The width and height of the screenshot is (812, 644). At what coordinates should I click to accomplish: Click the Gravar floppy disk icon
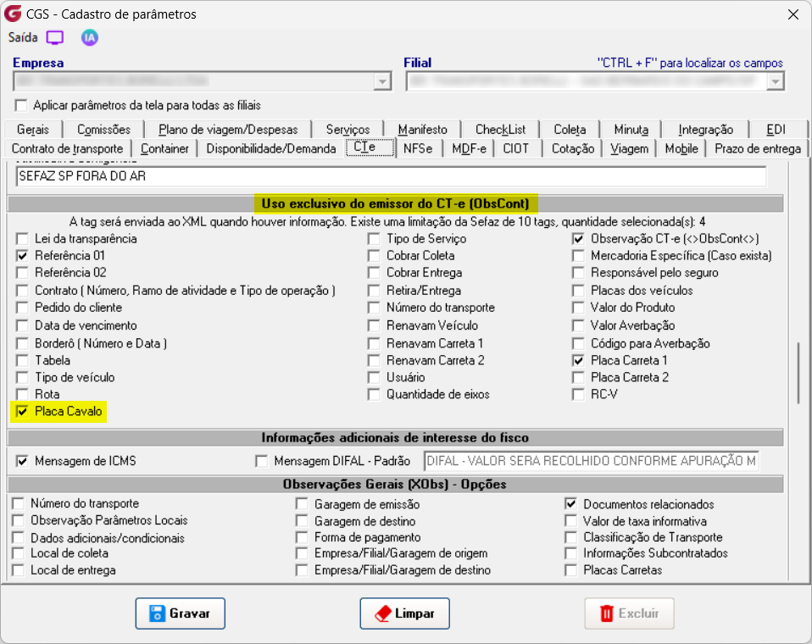point(157,613)
